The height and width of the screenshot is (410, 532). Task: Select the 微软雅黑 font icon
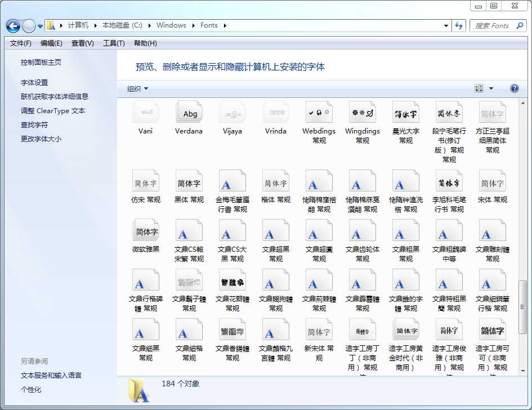coord(146,231)
